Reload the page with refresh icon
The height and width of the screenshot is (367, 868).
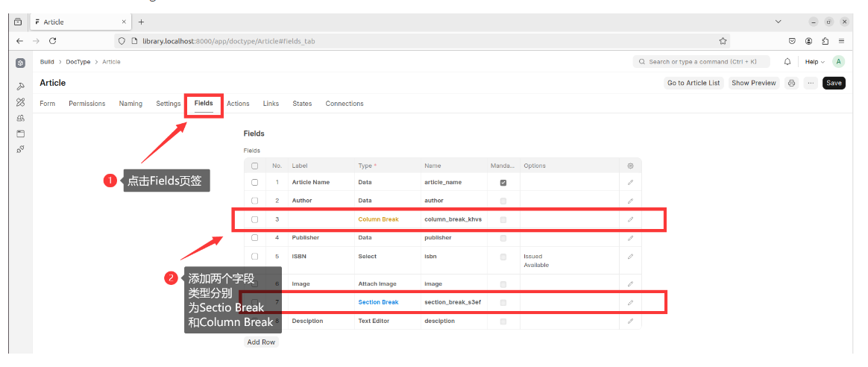click(53, 41)
